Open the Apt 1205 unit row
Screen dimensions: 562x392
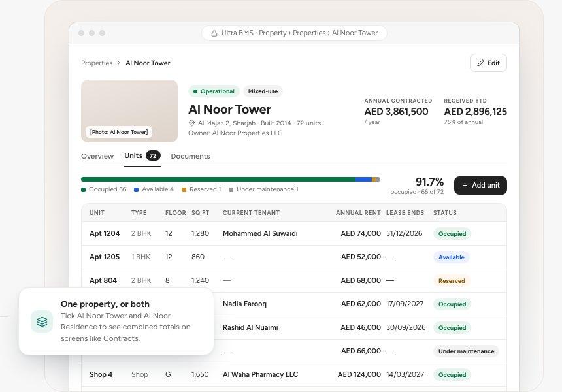click(294, 257)
